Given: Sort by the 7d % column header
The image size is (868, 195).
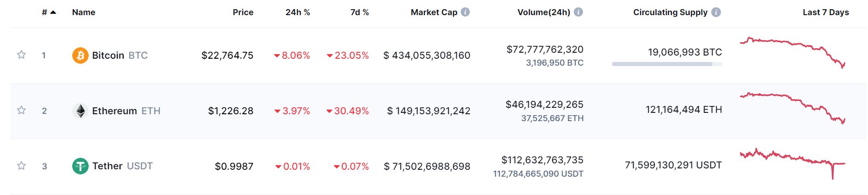Looking at the screenshot, I should 360,12.
